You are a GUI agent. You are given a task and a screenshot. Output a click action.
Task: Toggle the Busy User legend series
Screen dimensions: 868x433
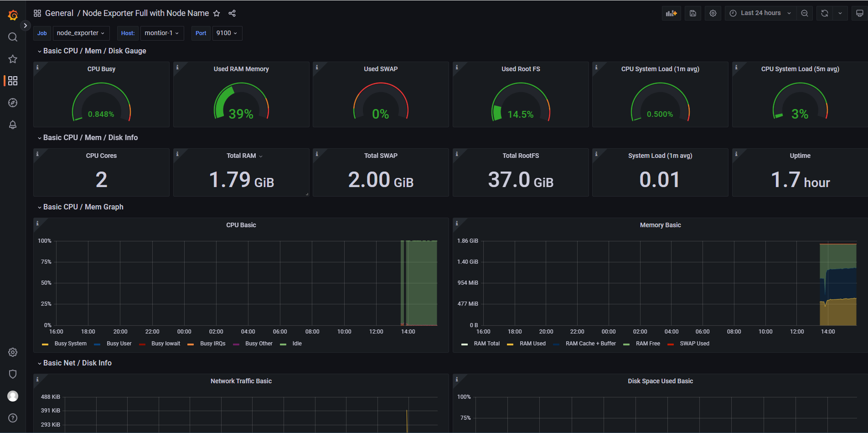(x=119, y=344)
